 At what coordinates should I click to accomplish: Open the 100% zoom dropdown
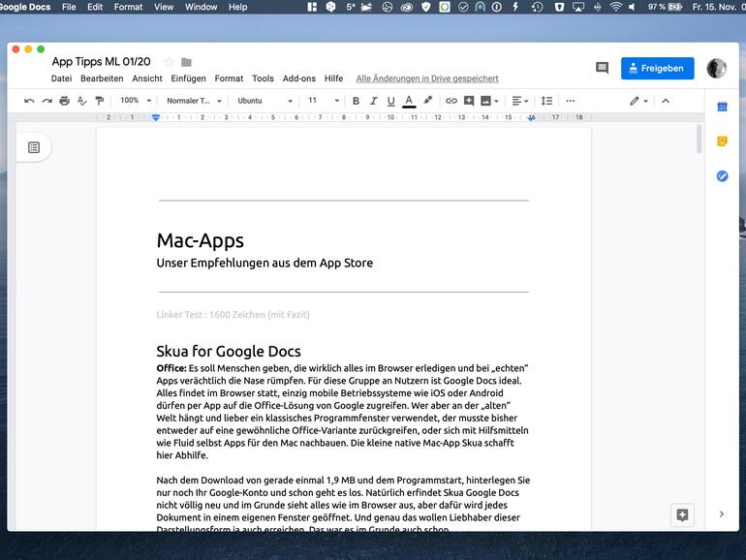[134, 101]
